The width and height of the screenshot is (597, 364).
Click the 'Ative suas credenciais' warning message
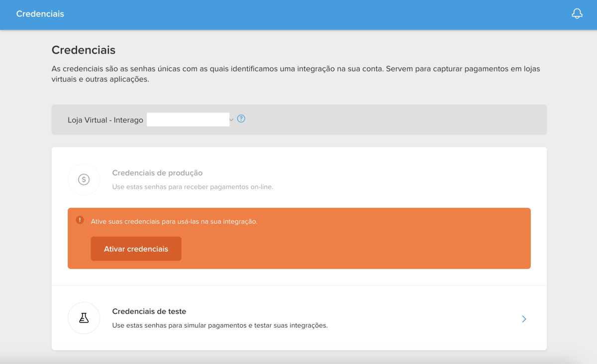click(x=174, y=221)
